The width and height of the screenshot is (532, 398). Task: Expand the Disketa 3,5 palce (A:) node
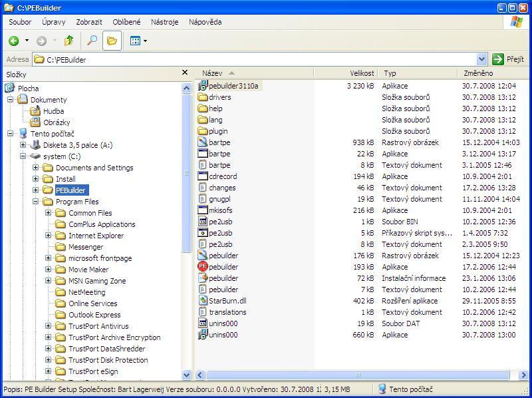click(x=23, y=145)
